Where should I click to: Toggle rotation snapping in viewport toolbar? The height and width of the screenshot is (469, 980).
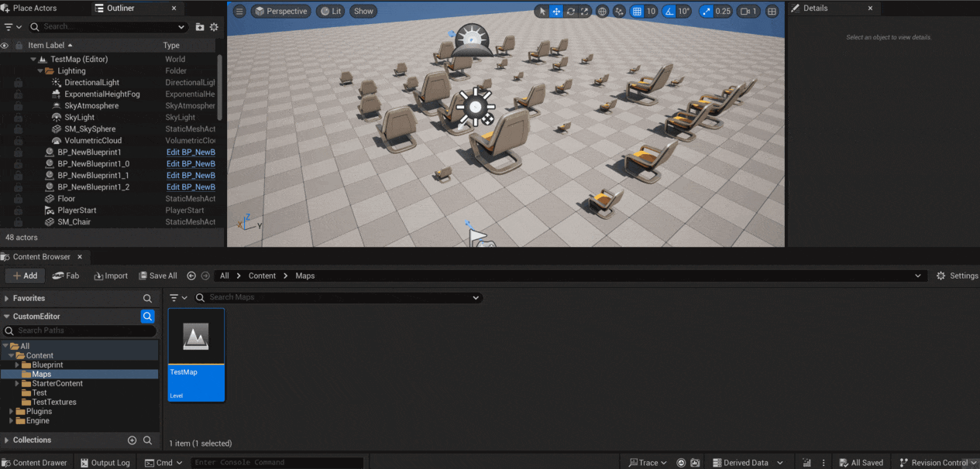(669, 11)
